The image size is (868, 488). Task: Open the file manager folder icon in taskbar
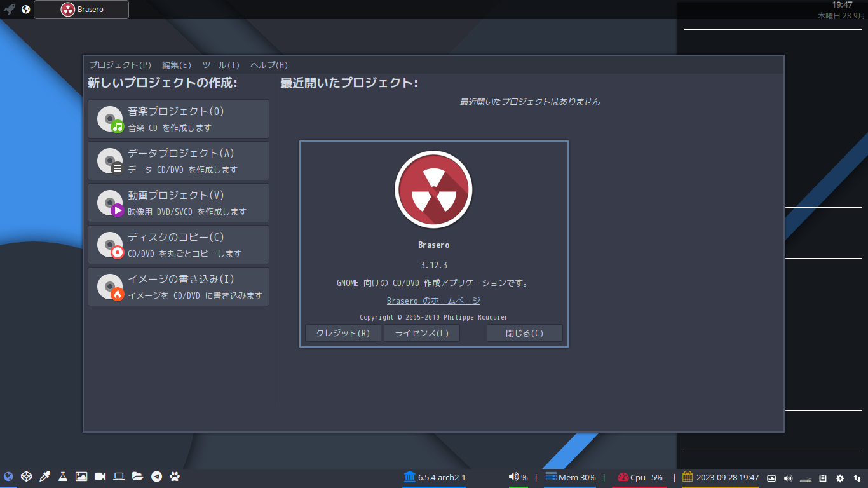(x=137, y=477)
